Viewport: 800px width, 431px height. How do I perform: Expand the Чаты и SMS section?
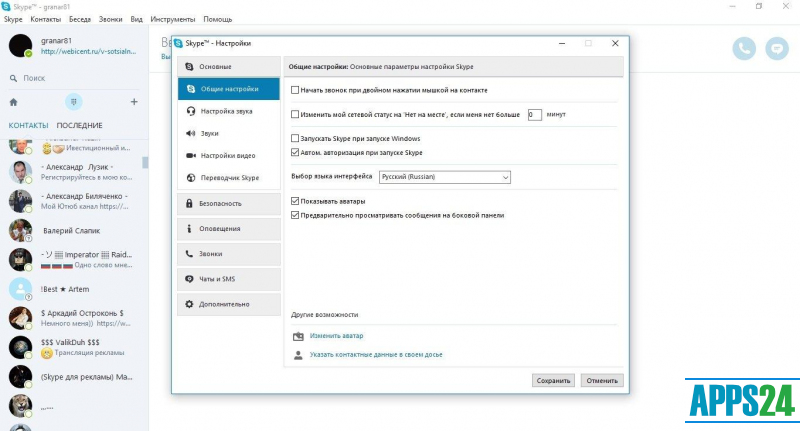[x=225, y=278]
